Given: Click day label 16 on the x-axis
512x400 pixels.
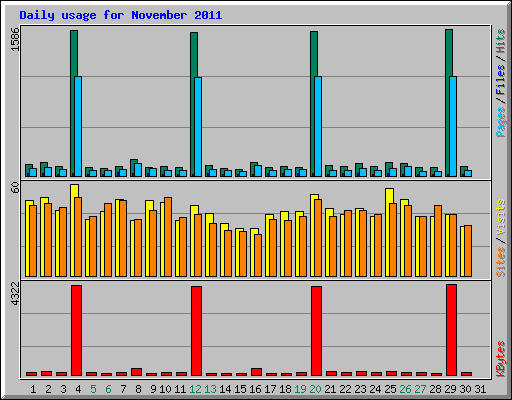Looking at the screenshot, I should 255,389.
